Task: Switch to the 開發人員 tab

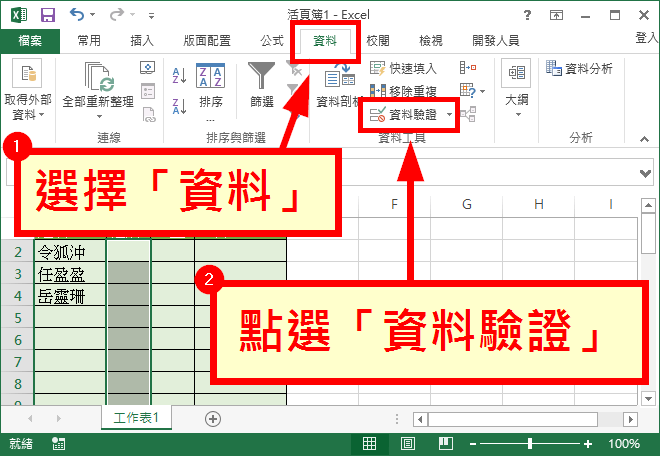Action: [x=495, y=41]
